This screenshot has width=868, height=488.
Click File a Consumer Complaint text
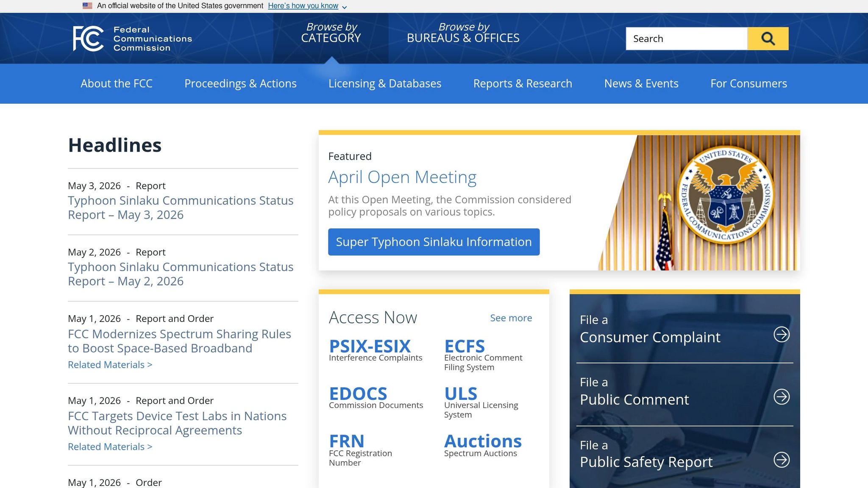(x=650, y=329)
